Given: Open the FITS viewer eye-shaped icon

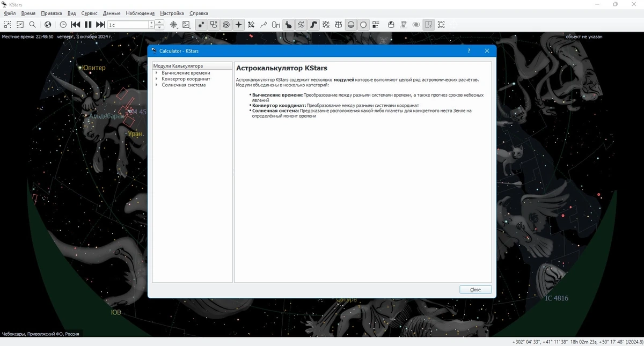Looking at the screenshot, I should [x=416, y=25].
